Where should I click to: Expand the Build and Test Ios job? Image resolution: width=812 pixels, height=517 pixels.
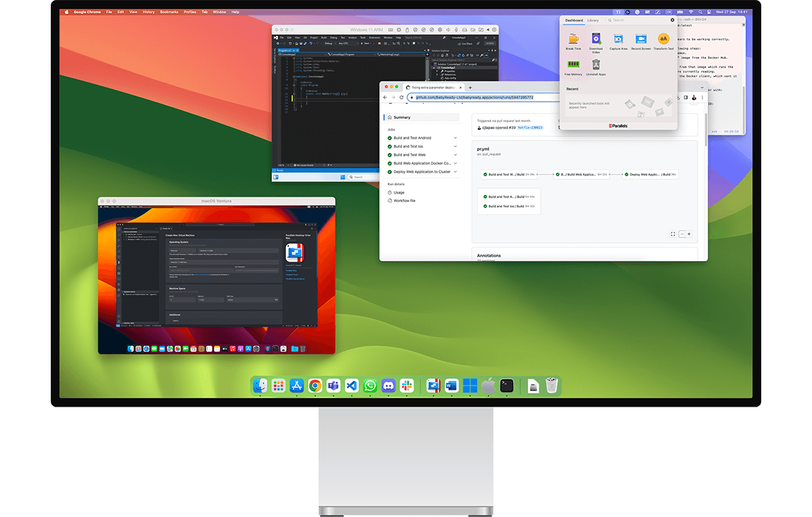coord(455,146)
